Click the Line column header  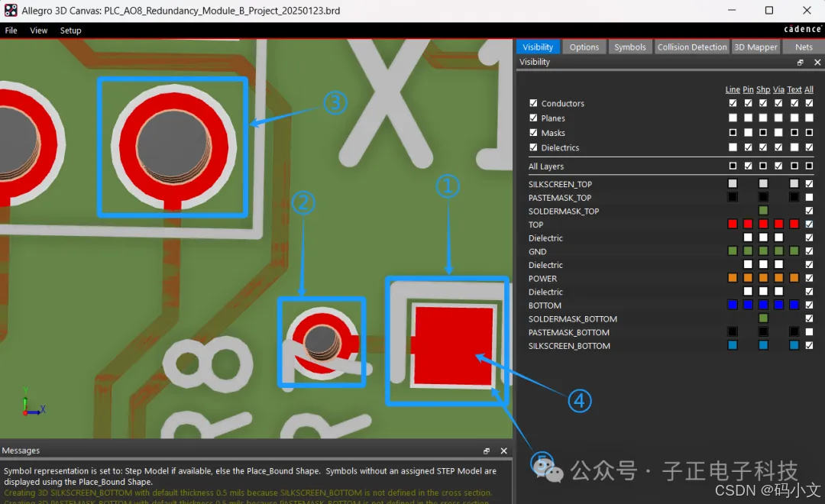(733, 89)
